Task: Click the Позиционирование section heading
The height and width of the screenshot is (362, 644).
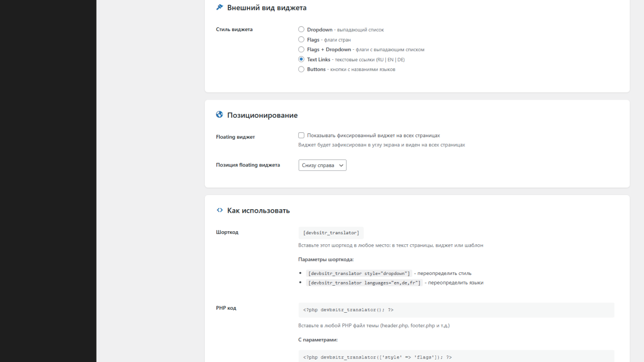Action: tap(262, 115)
